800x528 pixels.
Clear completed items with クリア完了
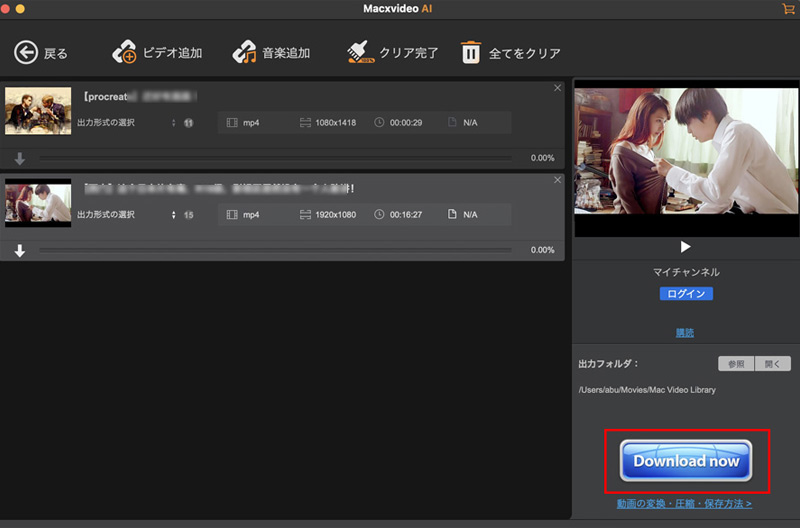392,53
